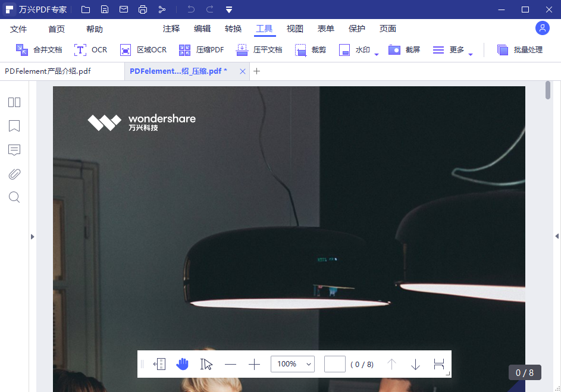The width and height of the screenshot is (561, 392).
Task: Open the comments panel in sidebar
Action: click(14, 150)
